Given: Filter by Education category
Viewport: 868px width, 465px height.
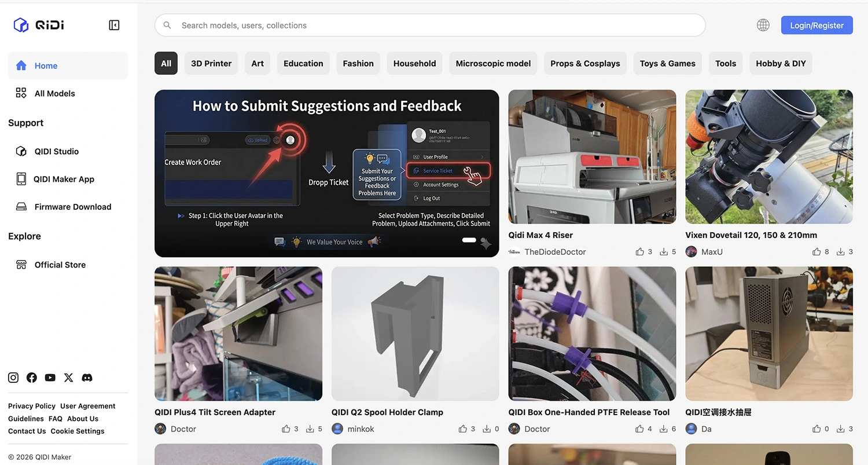Looking at the screenshot, I should click(303, 64).
